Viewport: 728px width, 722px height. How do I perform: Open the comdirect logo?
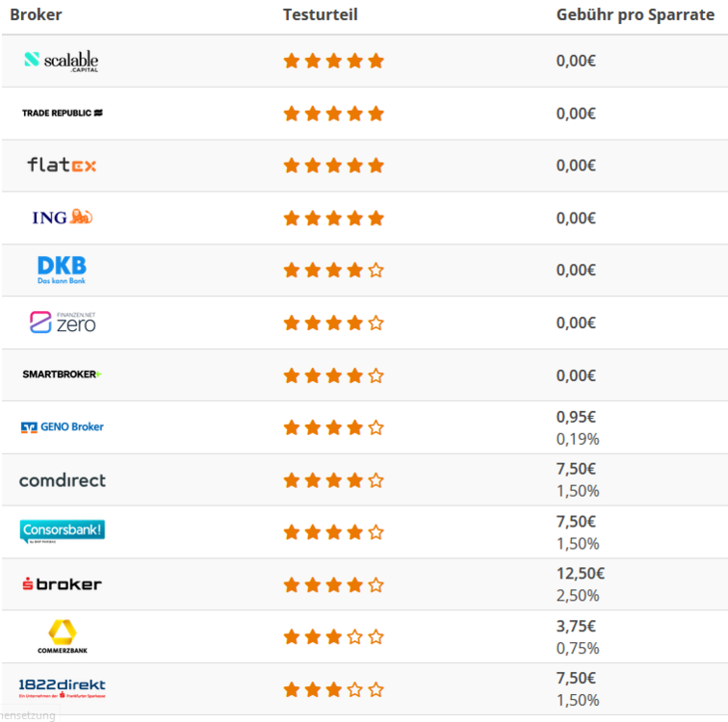pyautogui.click(x=63, y=480)
